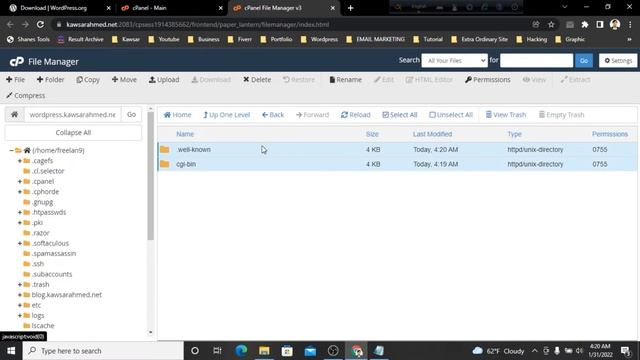Select the .well-known folder row
640x360 pixels.
point(397,149)
